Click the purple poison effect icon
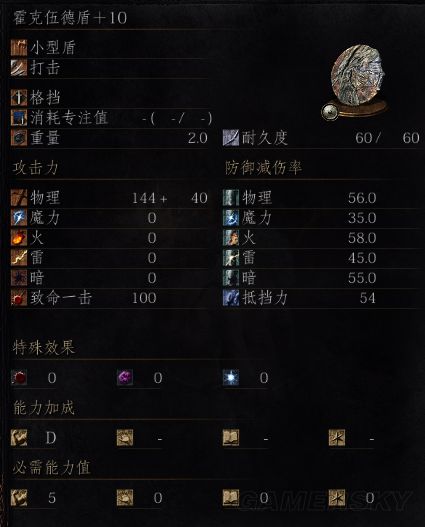The width and height of the screenshot is (425, 527). [x=125, y=378]
